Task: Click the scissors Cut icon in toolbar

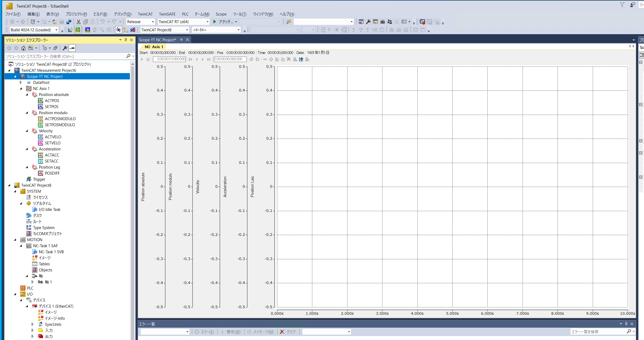Action: (x=78, y=22)
